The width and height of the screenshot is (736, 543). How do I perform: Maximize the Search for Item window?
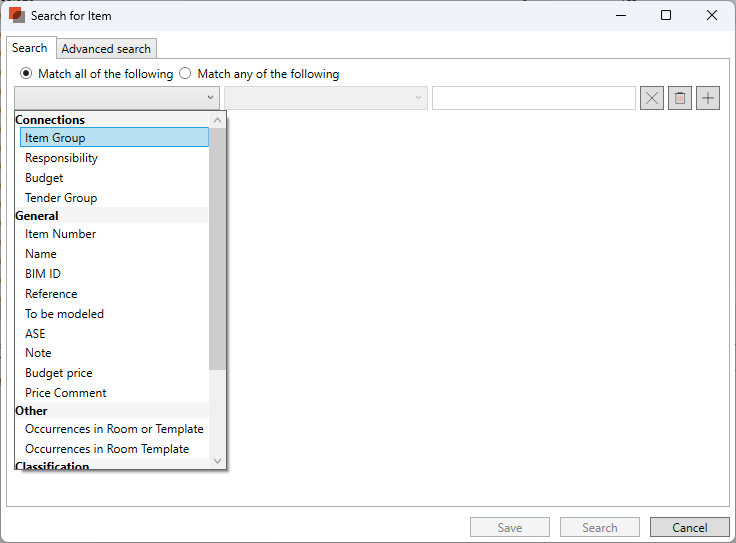[x=666, y=16]
